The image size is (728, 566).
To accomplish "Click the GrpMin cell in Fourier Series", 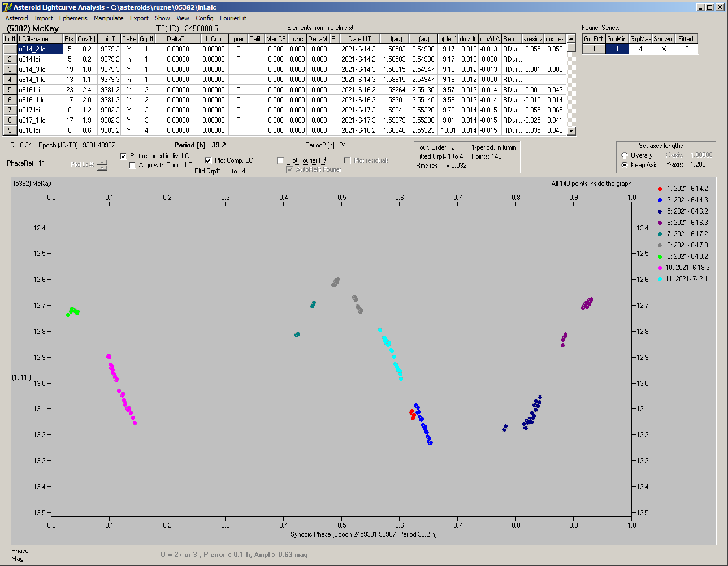I will tap(617, 49).
